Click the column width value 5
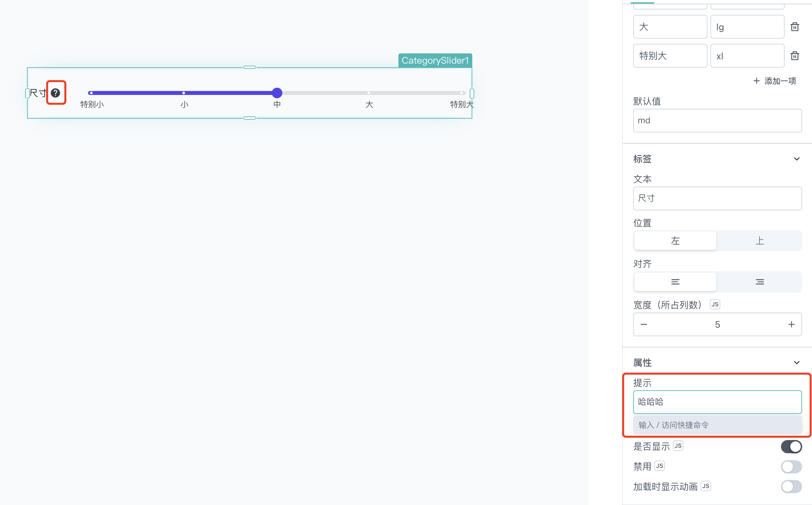The width and height of the screenshot is (812, 505). [x=717, y=324]
